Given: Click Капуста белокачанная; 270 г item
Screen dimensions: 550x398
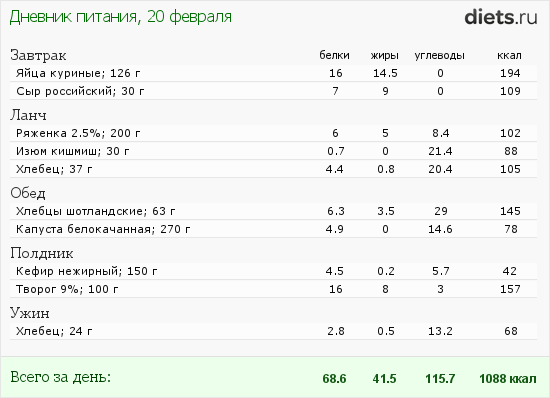Looking at the screenshot, I should point(273,229).
